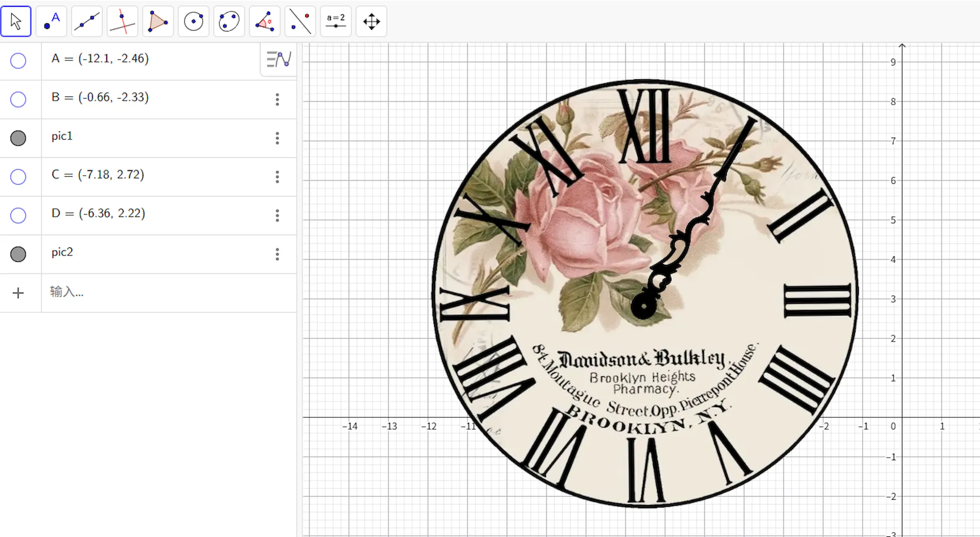This screenshot has width=980, height=537.
Task: Select the Slider a=2 tool
Action: pos(336,22)
